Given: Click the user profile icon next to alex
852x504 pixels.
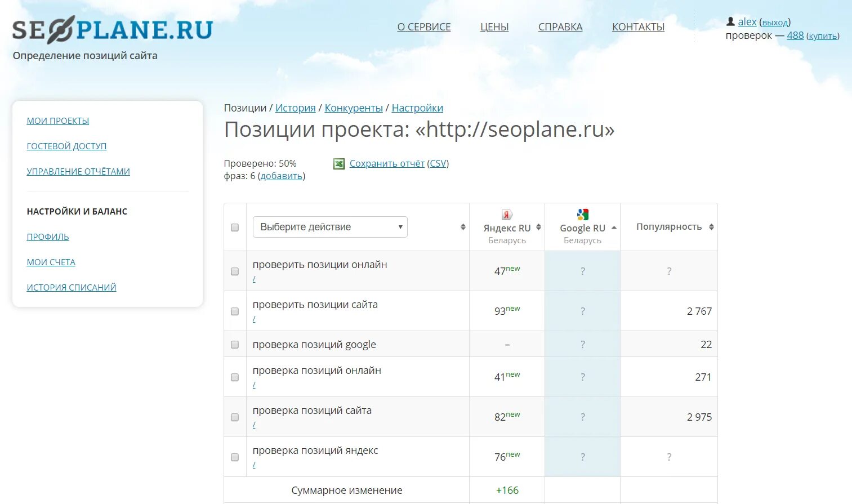Looking at the screenshot, I should point(730,21).
